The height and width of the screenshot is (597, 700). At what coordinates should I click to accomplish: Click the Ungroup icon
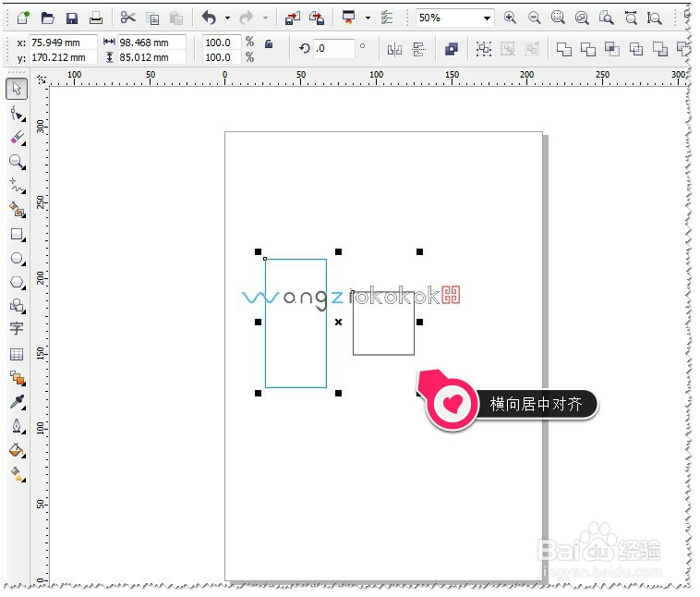point(508,49)
